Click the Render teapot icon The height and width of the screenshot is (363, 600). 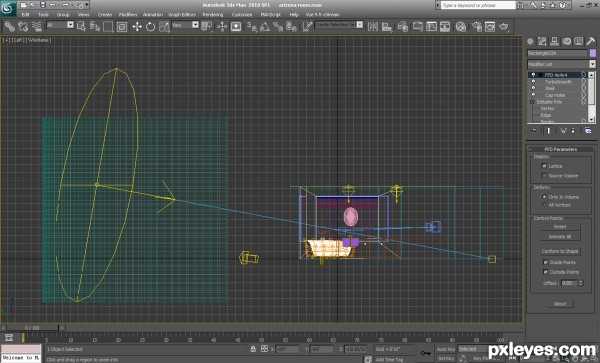click(504, 26)
